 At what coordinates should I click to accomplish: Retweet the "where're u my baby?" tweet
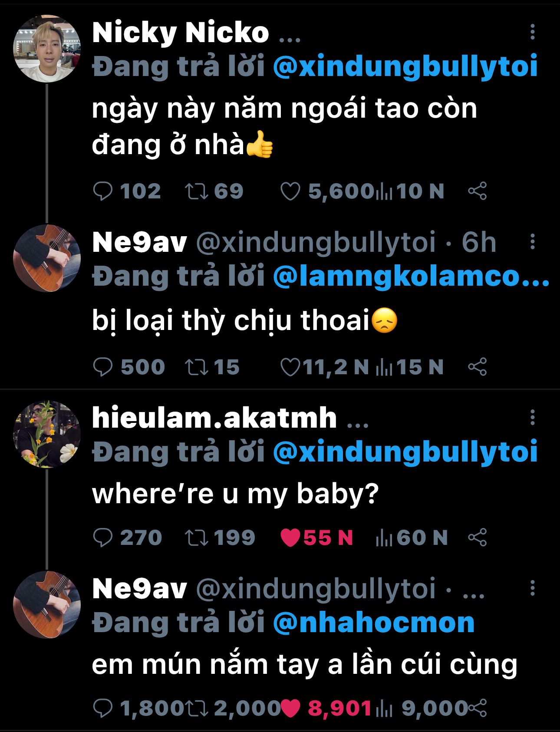(197, 538)
